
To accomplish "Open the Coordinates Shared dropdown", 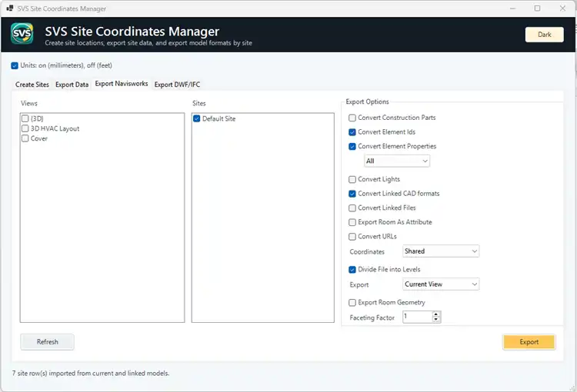I will click(x=441, y=251).
